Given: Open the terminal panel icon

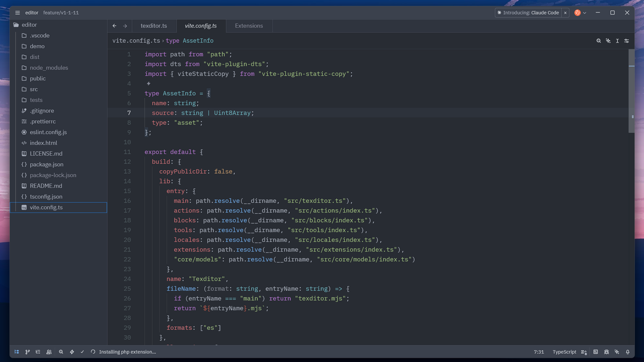Looking at the screenshot, I should 596,352.
